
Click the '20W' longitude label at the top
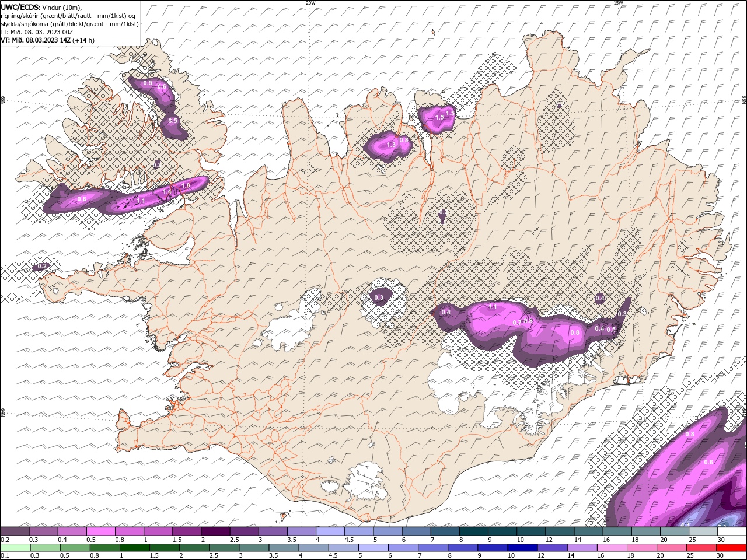pyautogui.click(x=310, y=3)
